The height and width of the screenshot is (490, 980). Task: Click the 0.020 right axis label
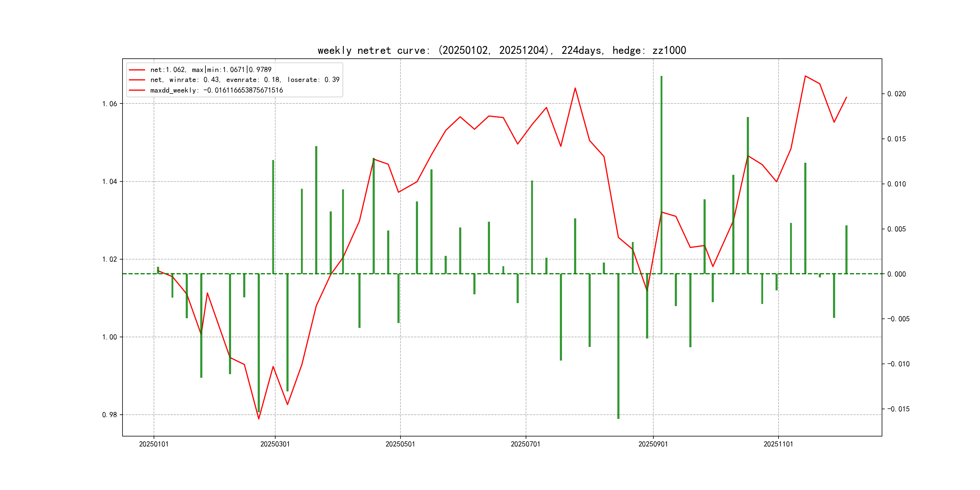tap(896, 94)
